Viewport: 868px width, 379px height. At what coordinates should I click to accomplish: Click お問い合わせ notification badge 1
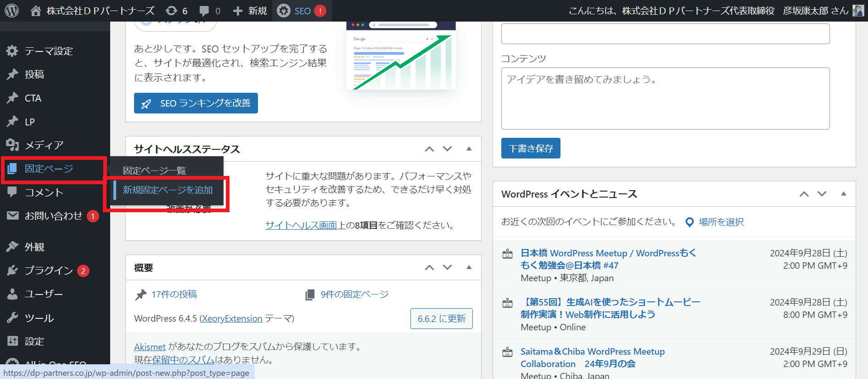[x=93, y=216]
